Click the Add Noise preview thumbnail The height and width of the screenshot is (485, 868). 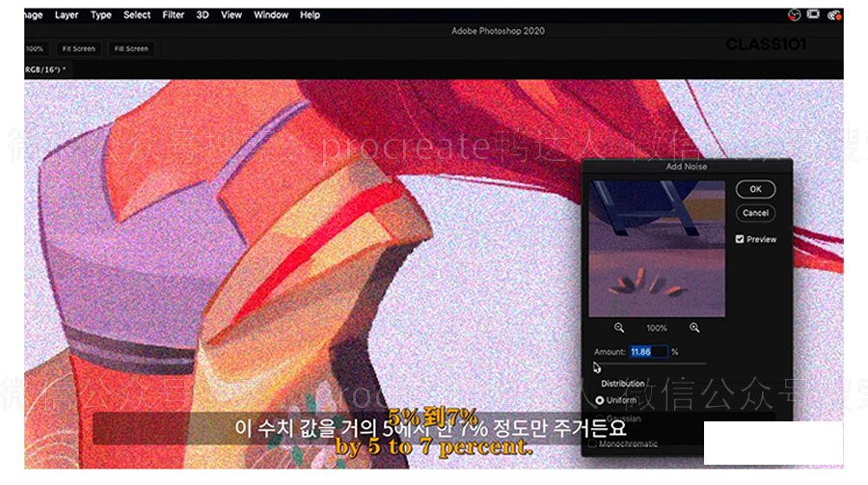[x=657, y=249]
